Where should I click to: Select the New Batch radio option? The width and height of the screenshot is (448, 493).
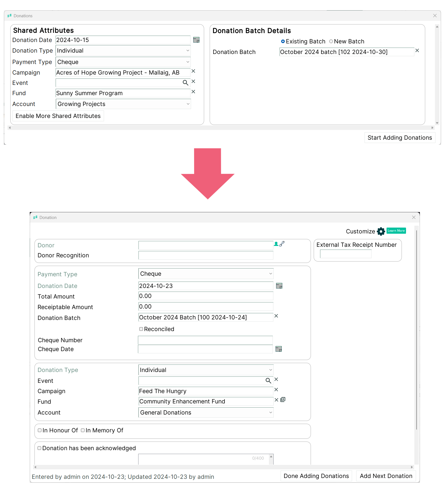[x=331, y=41]
